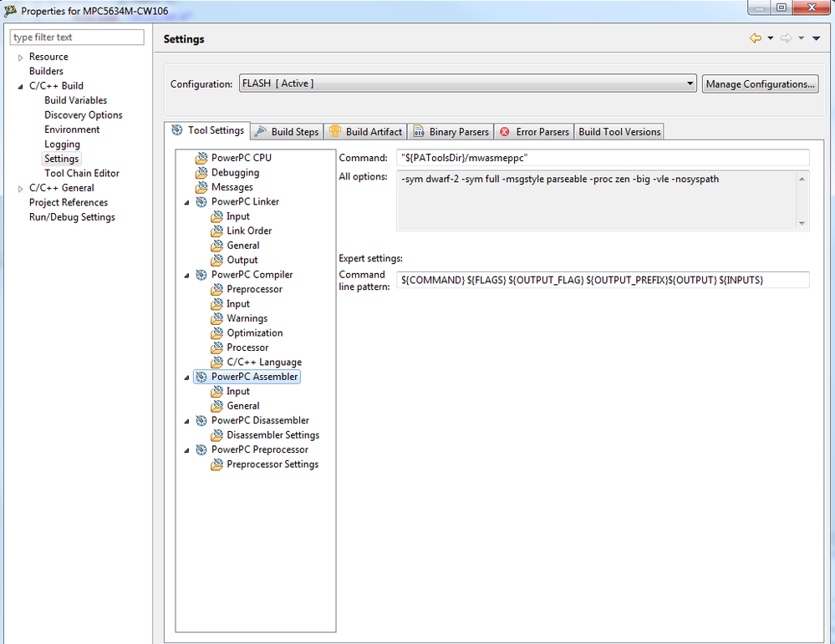Click the Command input field

603,158
